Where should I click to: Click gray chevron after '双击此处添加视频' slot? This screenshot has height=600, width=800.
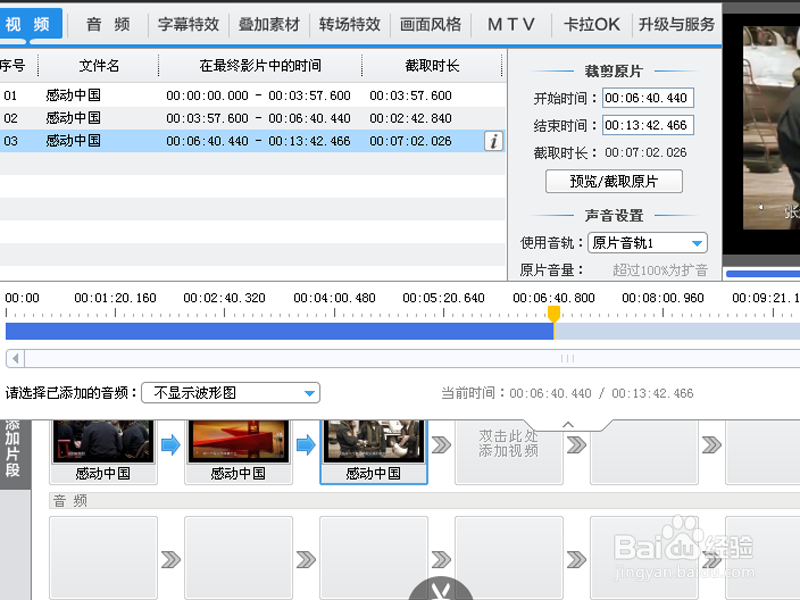click(x=577, y=445)
